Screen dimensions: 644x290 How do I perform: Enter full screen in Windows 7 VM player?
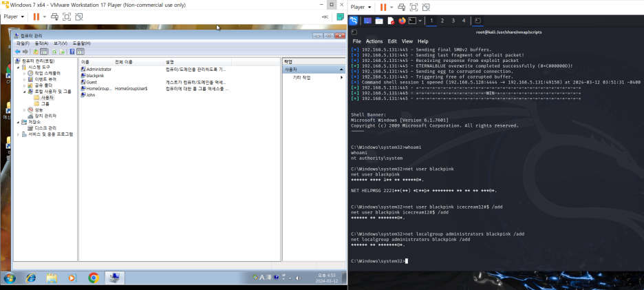coord(67,17)
